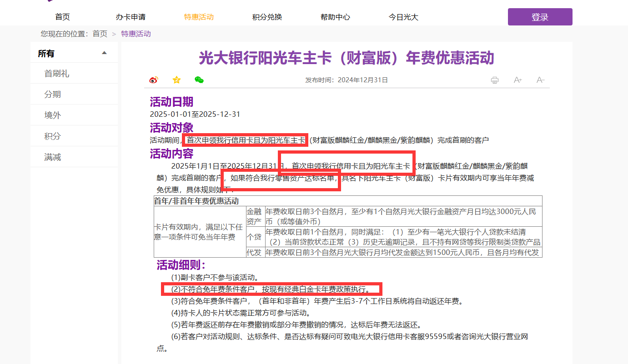The image size is (628, 364).
Task: Click table header 首年/非首年年费优惠活动
Action: point(348,201)
